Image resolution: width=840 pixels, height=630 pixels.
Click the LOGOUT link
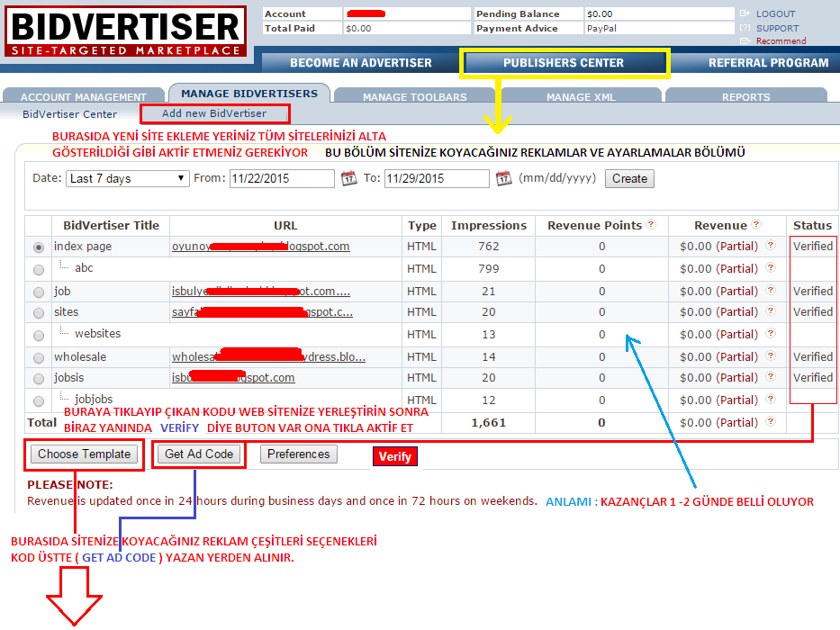[776, 13]
